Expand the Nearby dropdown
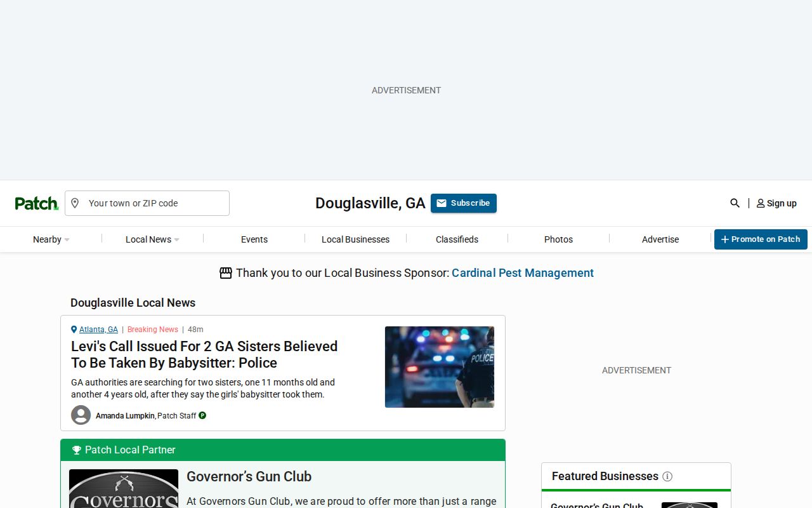 click(51, 239)
